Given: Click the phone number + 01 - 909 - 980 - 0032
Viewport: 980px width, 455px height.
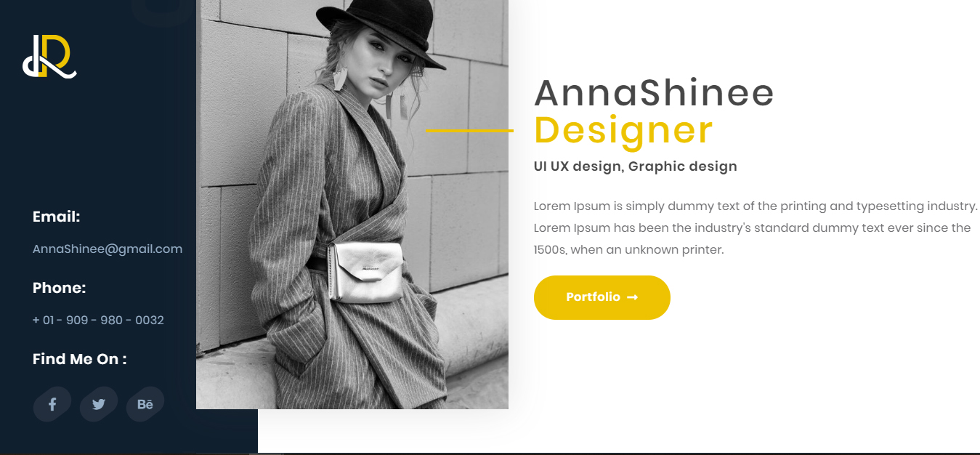Looking at the screenshot, I should pos(98,320).
